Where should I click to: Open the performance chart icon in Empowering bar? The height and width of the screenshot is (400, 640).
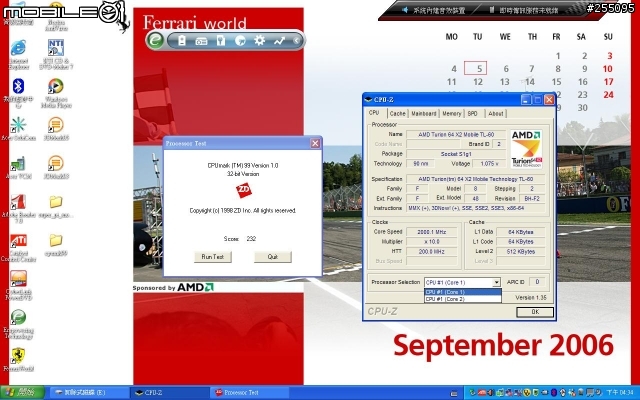(x=279, y=40)
